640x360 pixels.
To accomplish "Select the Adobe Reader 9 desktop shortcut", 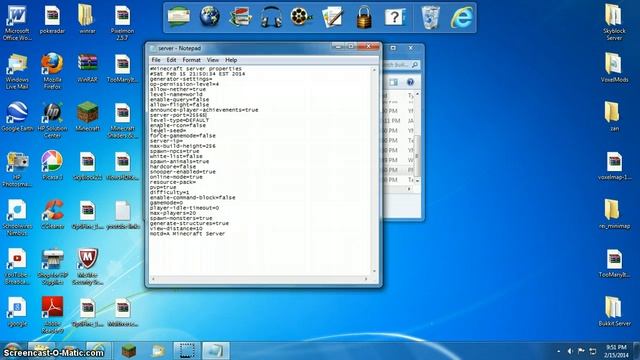I will point(52,315).
